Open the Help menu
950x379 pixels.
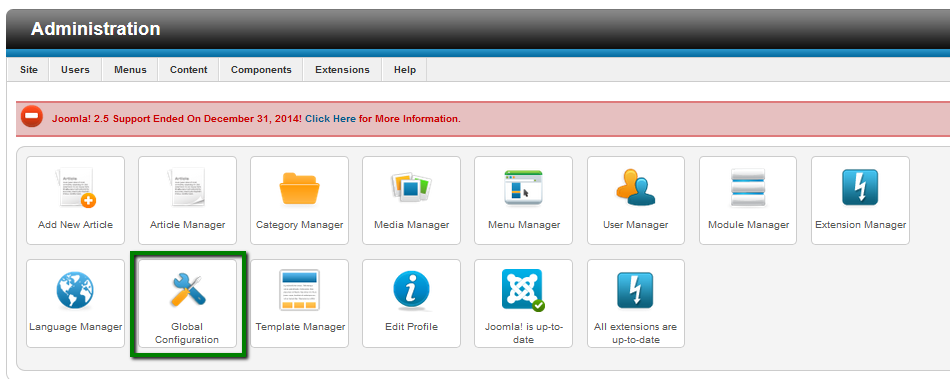tap(405, 70)
